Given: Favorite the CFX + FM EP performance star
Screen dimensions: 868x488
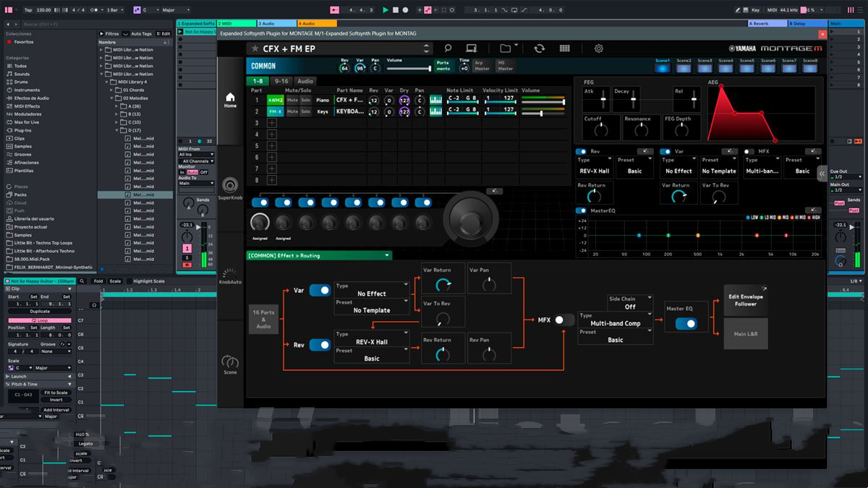Looking at the screenshot, I should click(x=255, y=49).
